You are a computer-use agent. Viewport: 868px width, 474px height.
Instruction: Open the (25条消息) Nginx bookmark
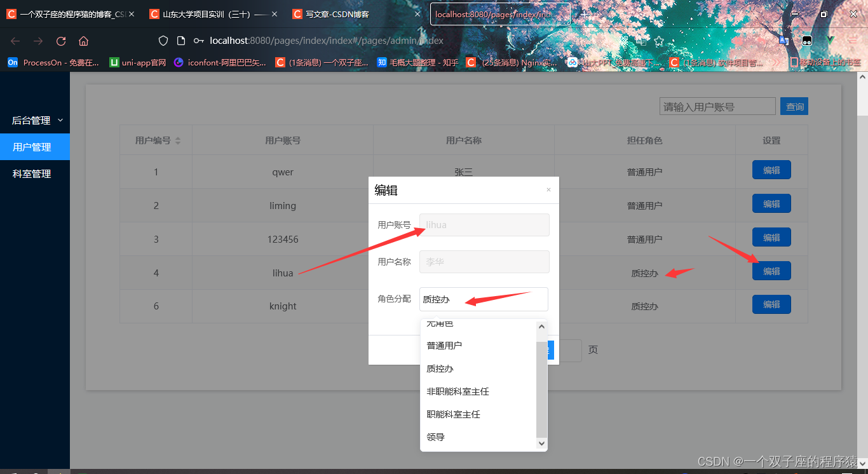coord(512,62)
